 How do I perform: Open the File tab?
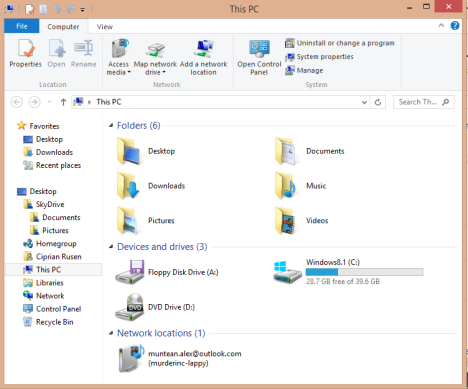(x=22, y=26)
